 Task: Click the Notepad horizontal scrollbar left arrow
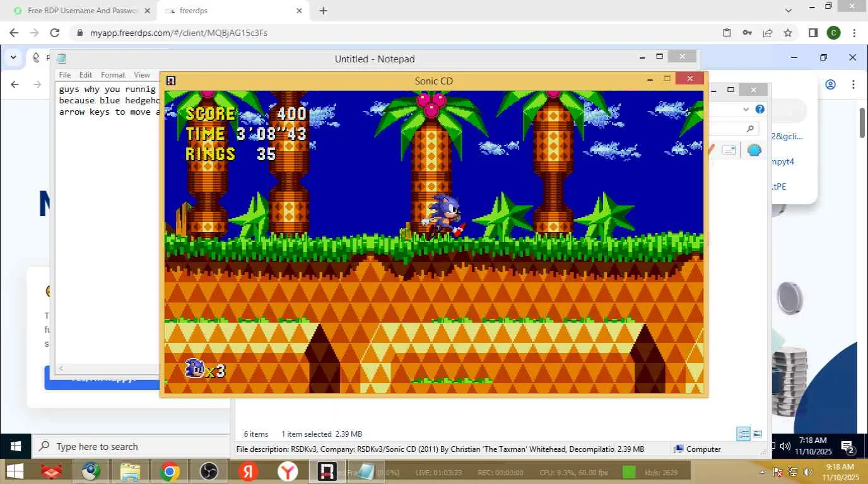coord(61,368)
